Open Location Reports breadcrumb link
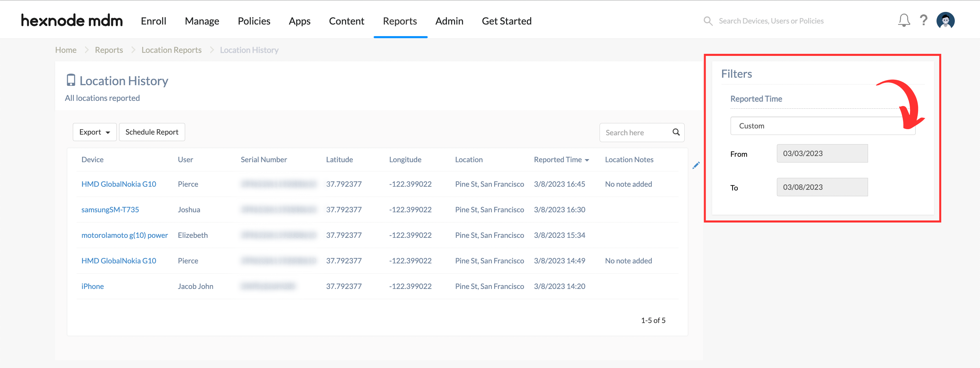The width and height of the screenshot is (980, 368). (x=171, y=50)
